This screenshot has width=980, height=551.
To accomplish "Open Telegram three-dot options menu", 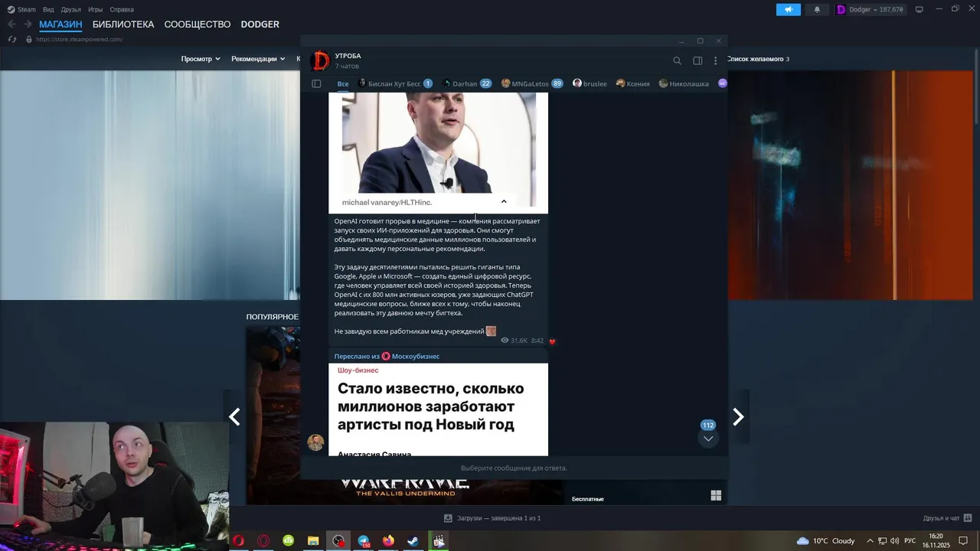I will (716, 60).
